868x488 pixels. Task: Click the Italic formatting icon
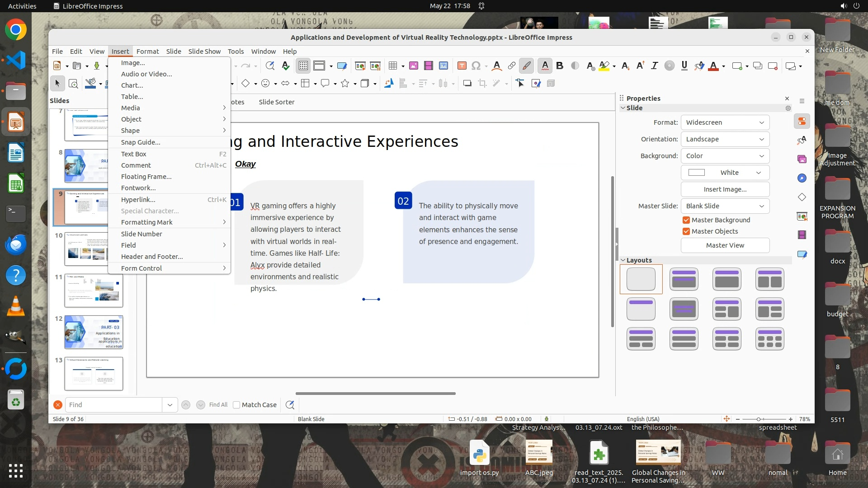654,66
